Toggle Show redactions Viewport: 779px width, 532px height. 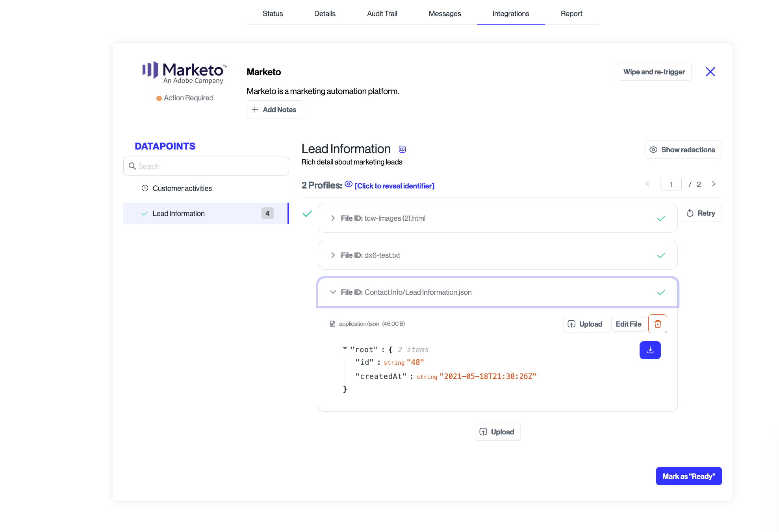pos(683,150)
